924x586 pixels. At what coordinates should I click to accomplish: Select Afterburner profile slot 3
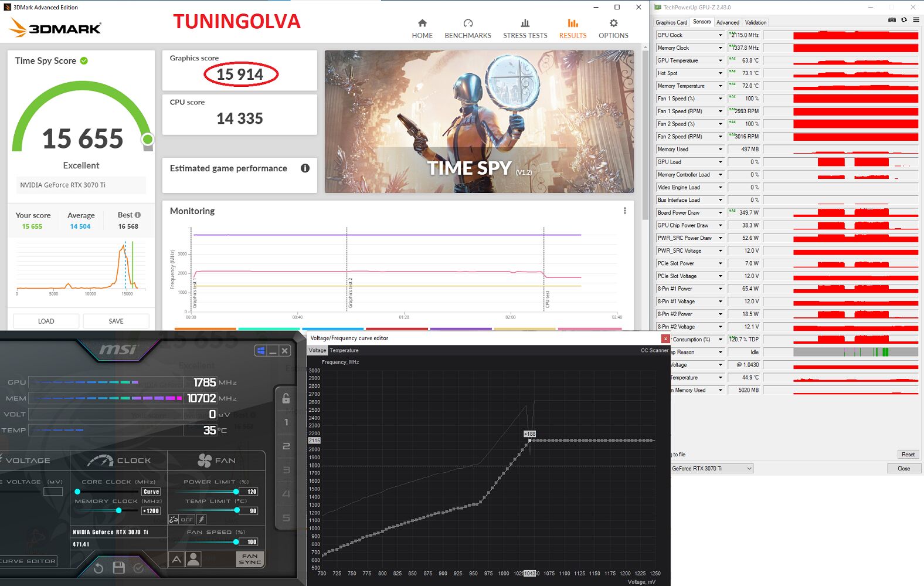pyautogui.click(x=286, y=470)
